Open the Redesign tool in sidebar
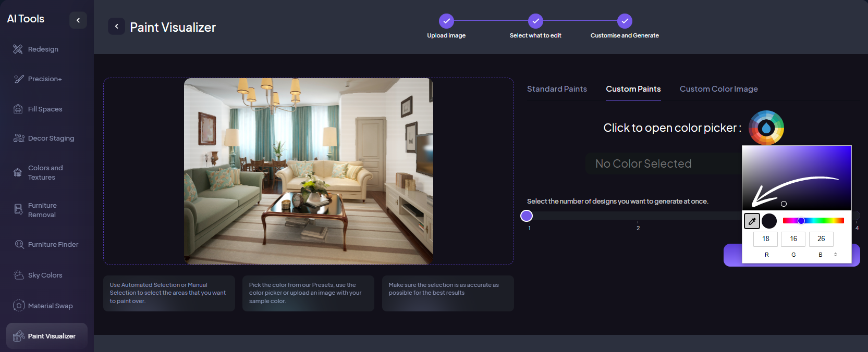Image resolution: width=868 pixels, height=352 pixels. pyautogui.click(x=43, y=49)
